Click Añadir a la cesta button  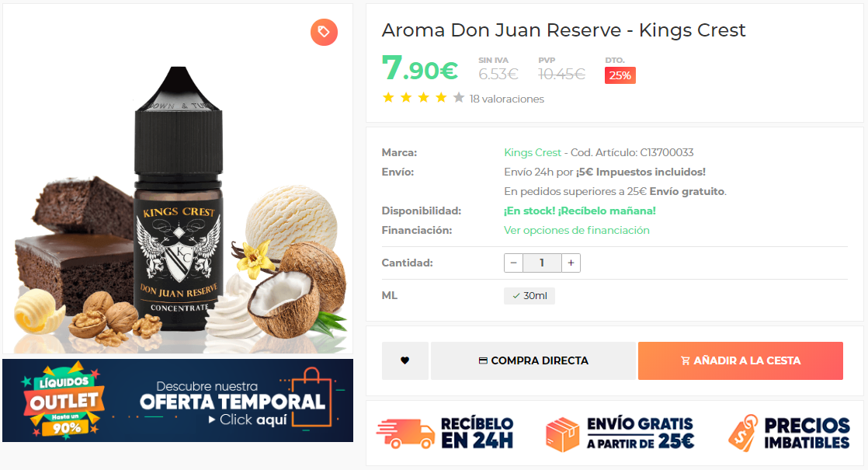(740, 360)
